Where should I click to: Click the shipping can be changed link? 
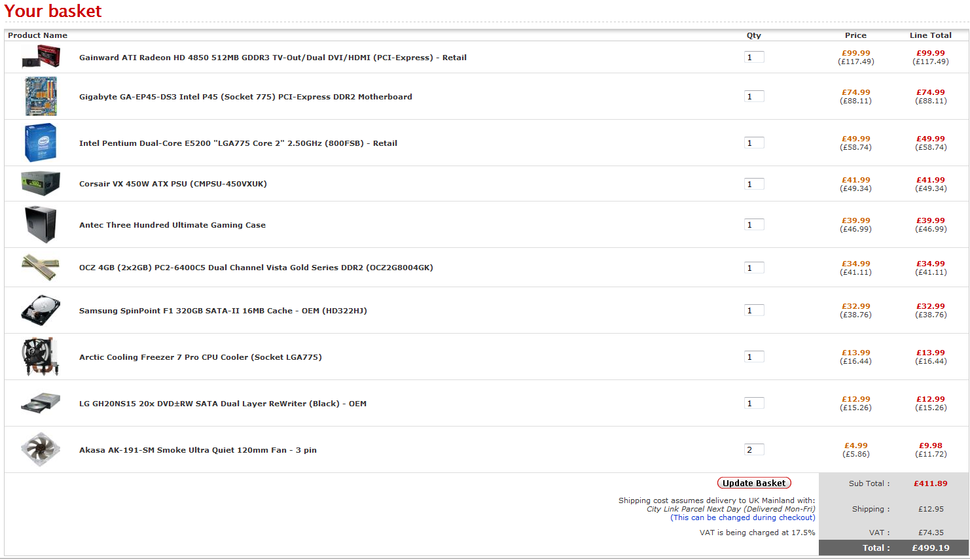tap(743, 517)
